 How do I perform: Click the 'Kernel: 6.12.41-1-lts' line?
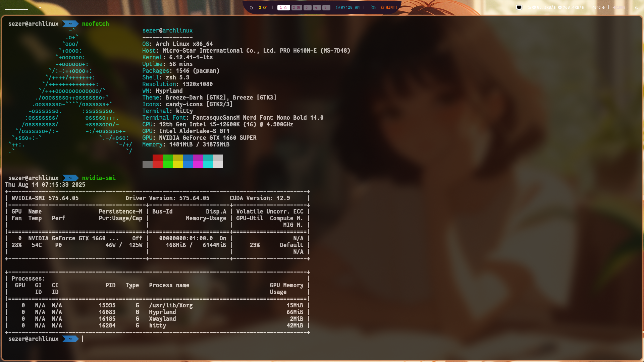click(x=177, y=57)
